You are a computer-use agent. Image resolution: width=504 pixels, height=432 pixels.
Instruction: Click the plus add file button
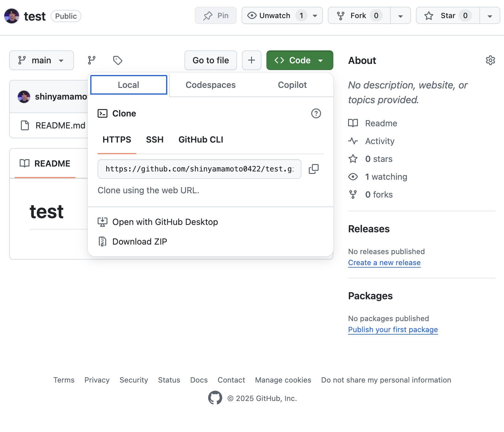pos(252,60)
